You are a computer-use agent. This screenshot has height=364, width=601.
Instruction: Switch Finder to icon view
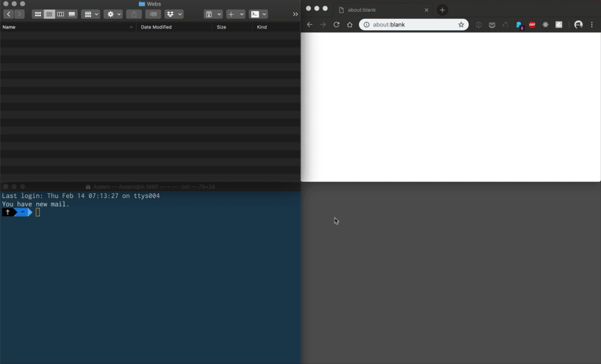point(38,14)
